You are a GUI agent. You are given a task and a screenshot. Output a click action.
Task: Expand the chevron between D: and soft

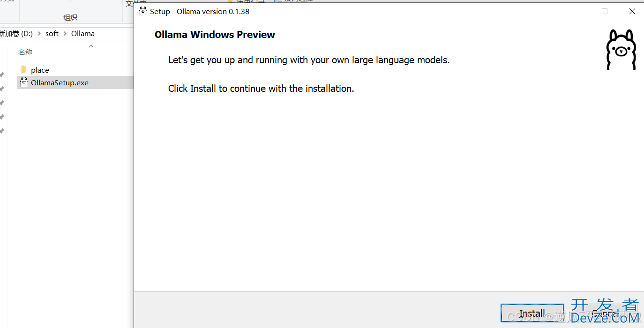coord(39,34)
